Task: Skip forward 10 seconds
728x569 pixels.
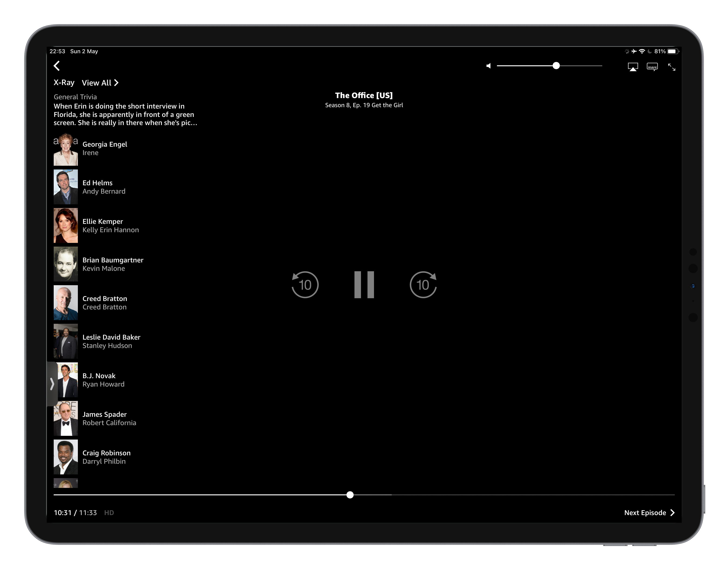Action: (423, 285)
